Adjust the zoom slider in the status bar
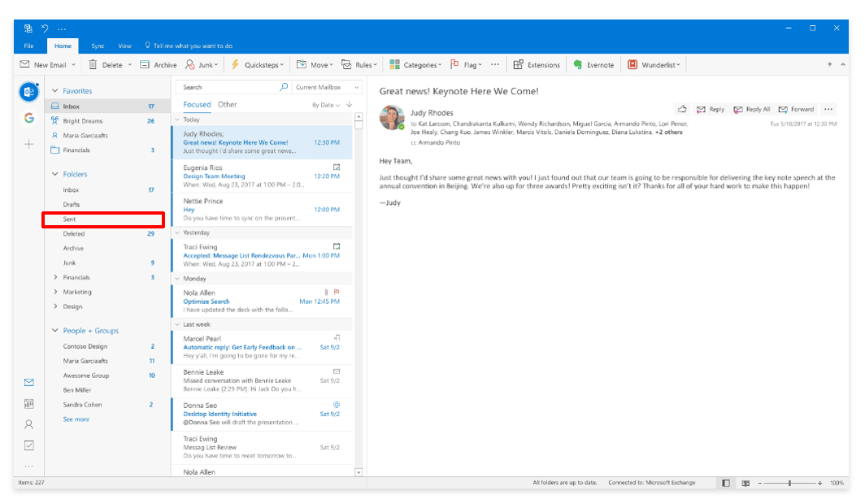Image resolution: width=865 pixels, height=504 pixels. click(790, 482)
